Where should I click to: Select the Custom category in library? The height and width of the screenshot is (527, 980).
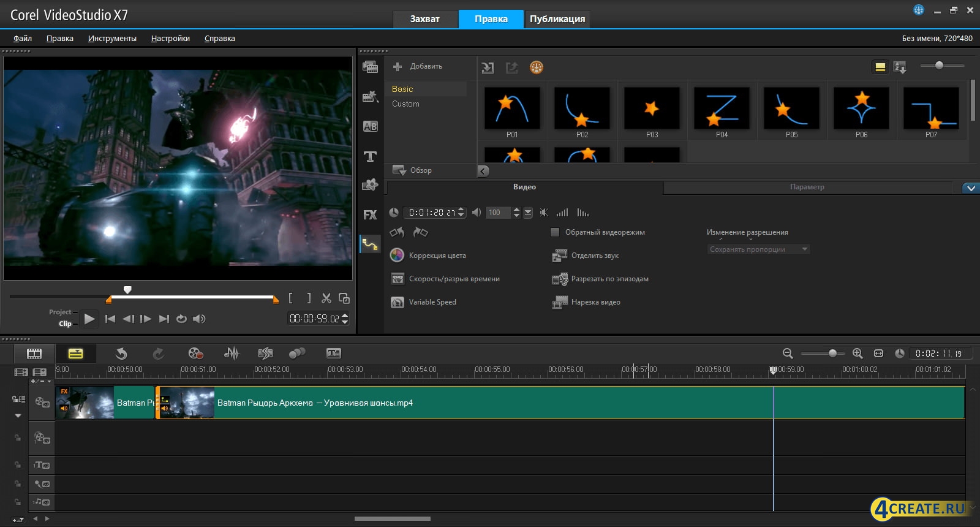click(405, 104)
